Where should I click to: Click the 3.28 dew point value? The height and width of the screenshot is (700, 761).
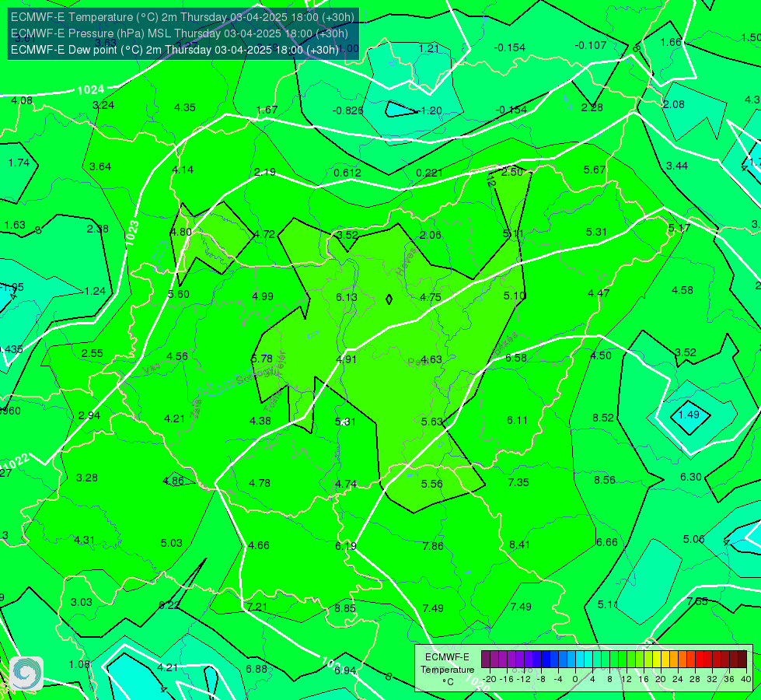pos(87,478)
